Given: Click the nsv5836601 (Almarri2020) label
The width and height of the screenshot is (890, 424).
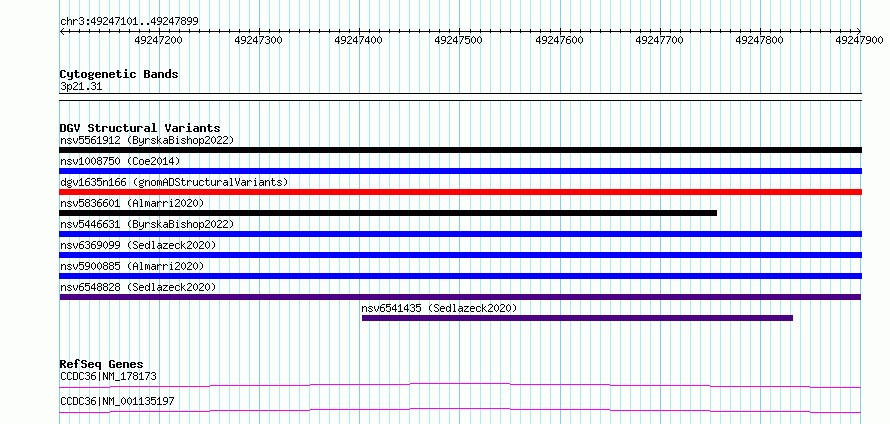Looking at the screenshot, I should pyautogui.click(x=132, y=203).
